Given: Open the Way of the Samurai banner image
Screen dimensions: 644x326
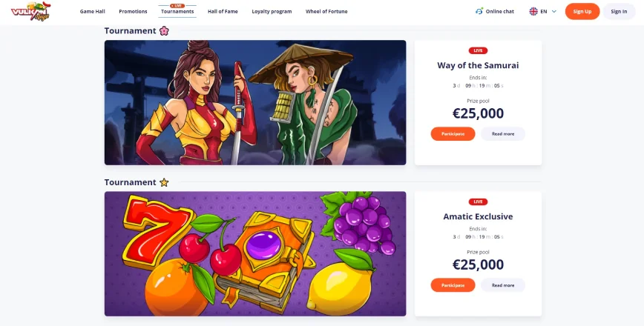Looking at the screenshot, I should [x=255, y=102].
